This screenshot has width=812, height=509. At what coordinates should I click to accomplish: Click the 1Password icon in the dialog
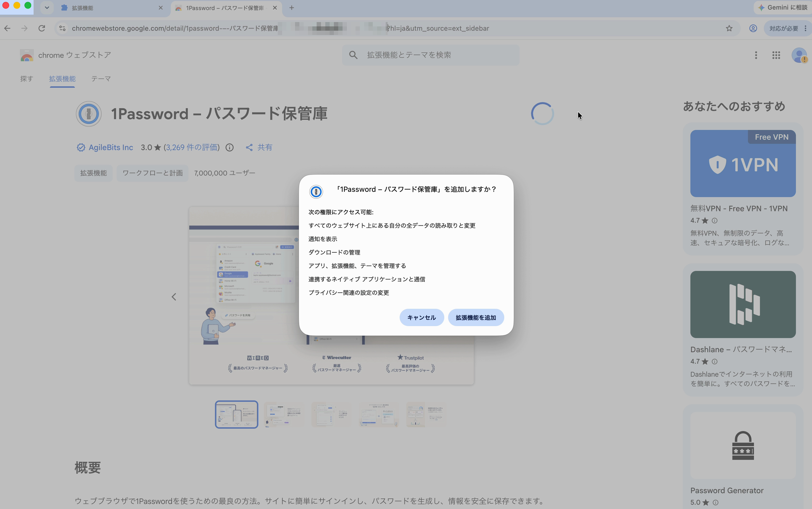(x=316, y=192)
